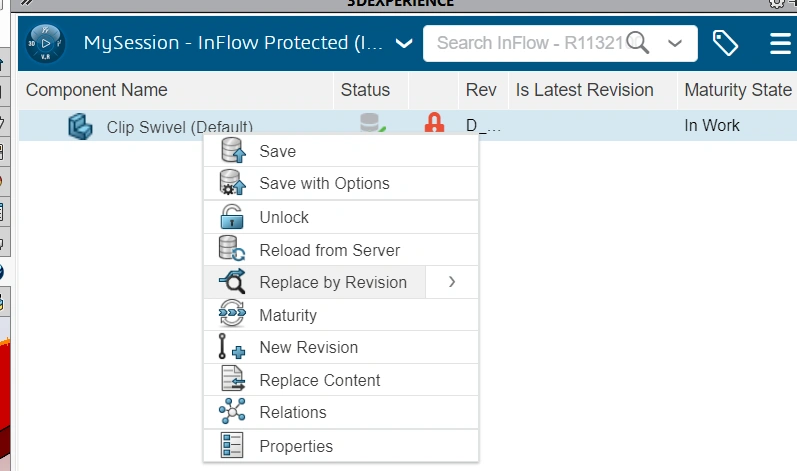This screenshot has height=471, width=797.
Task: Choose Reload from Server
Action: (329, 250)
